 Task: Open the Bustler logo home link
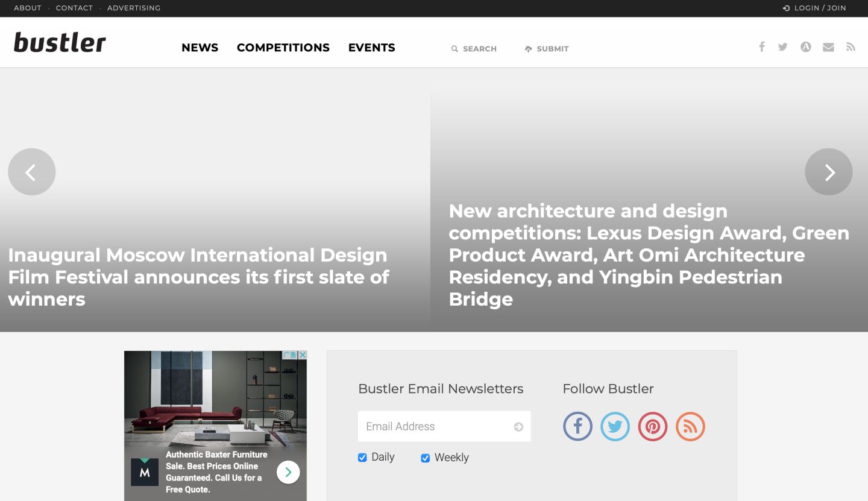click(x=60, y=43)
